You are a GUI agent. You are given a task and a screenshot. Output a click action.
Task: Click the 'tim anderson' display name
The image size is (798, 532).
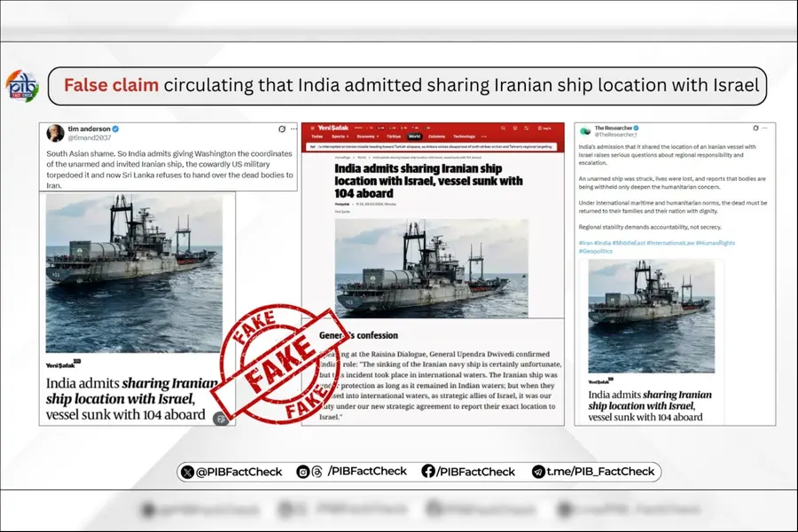(x=89, y=129)
